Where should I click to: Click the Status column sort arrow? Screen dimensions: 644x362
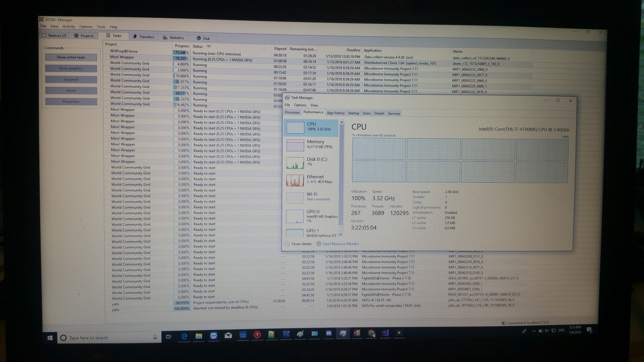[x=209, y=47]
